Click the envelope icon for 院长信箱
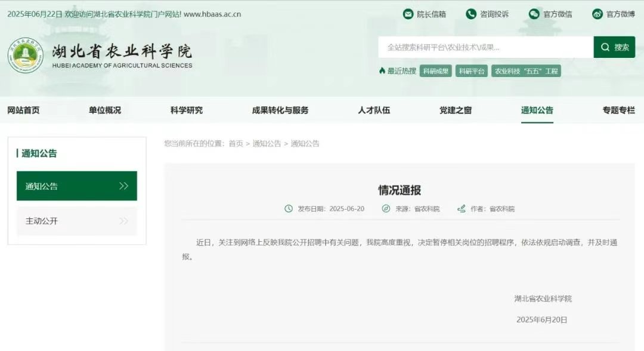Viewport: 644px width, 351px height. [408, 14]
